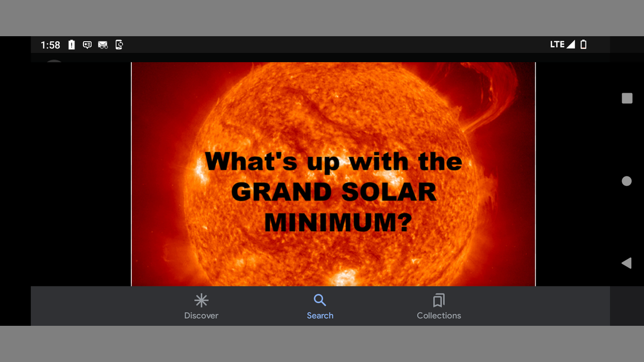This screenshot has height=362, width=644.
Task: Tap the LTE network indicator text
Action: (557, 44)
